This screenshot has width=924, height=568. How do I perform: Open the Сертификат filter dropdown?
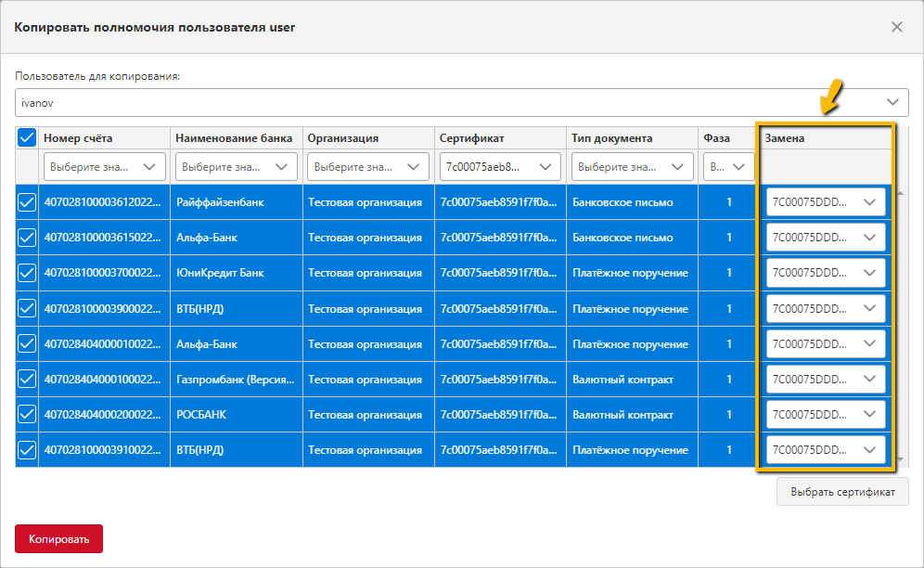[x=500, y=167]
